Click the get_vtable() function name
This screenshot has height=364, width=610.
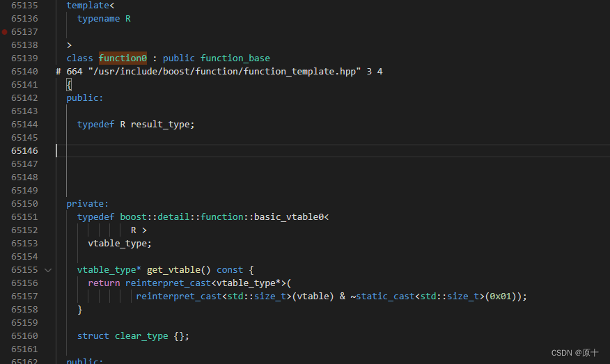[x=178, y=270]
